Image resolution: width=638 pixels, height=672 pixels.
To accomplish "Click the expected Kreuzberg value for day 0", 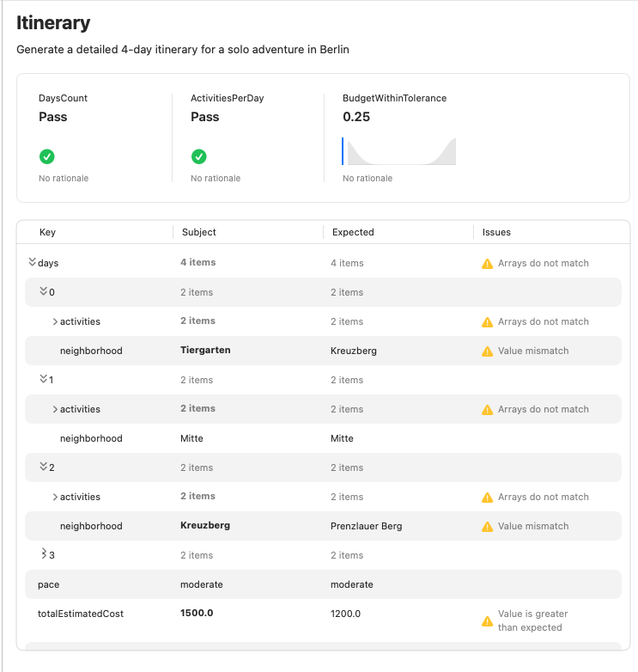I will click(x=353, y=351).
